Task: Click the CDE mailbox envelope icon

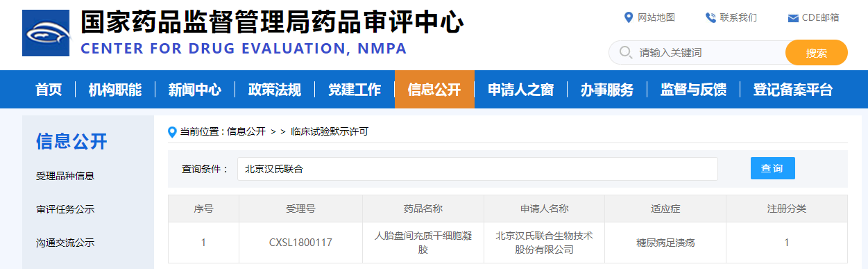Action: (x=793, y=18)
